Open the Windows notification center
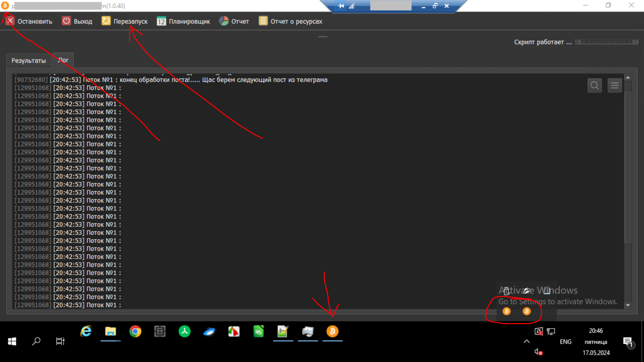Viewport: 644px width, 362px height. 628,342
